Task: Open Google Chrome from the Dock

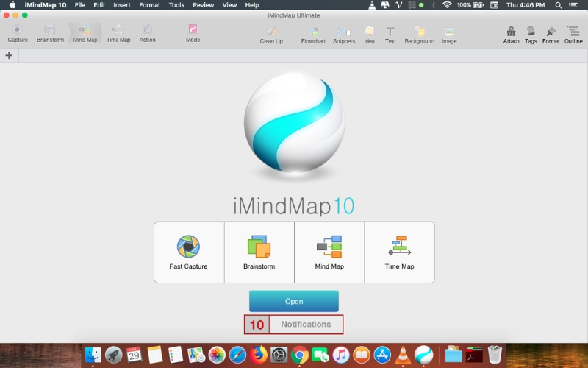Action: pos(299,355)
